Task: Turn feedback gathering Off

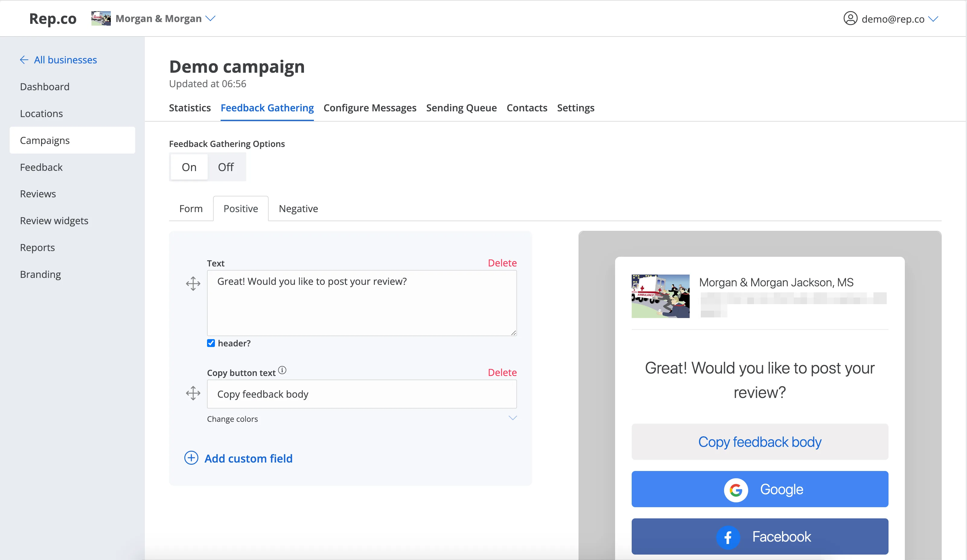Action: (x=226, y=167)
